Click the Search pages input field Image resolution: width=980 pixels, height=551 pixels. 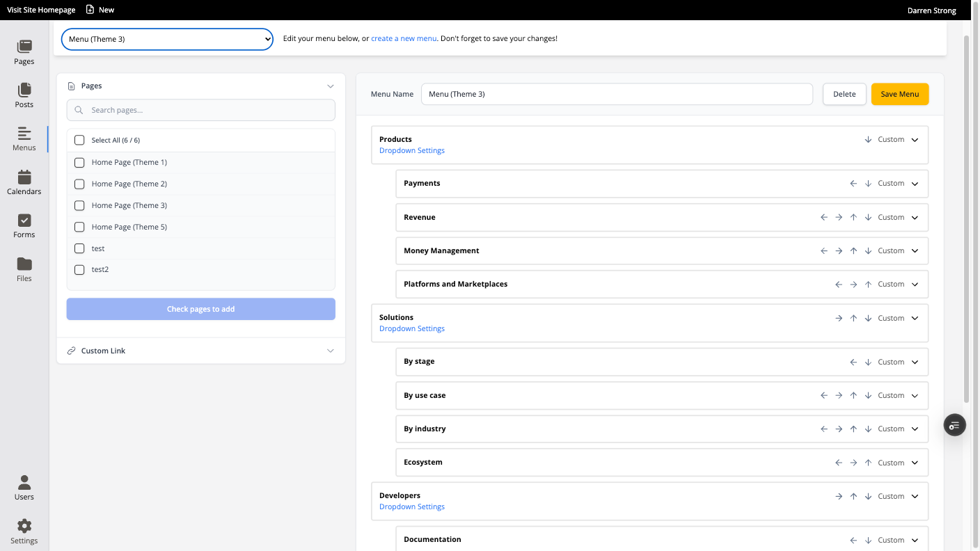[x=200, y=110]
